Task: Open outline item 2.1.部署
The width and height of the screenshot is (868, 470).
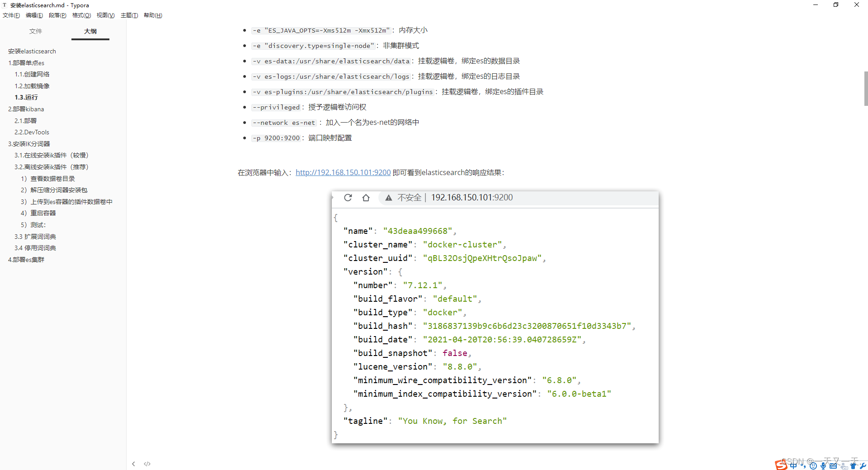Action: tap(26, 121)
